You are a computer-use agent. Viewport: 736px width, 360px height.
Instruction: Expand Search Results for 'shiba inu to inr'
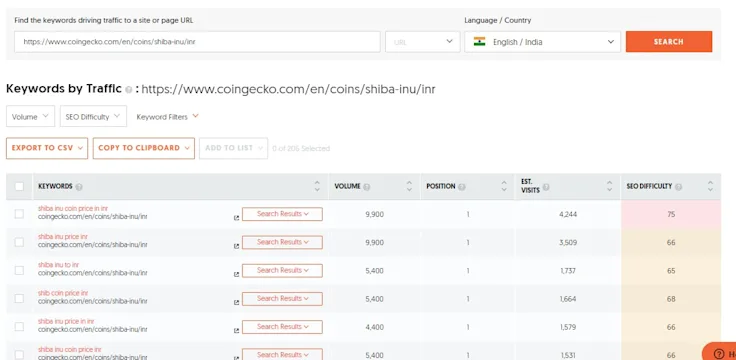pyautogui.click(x=282, y=270)
